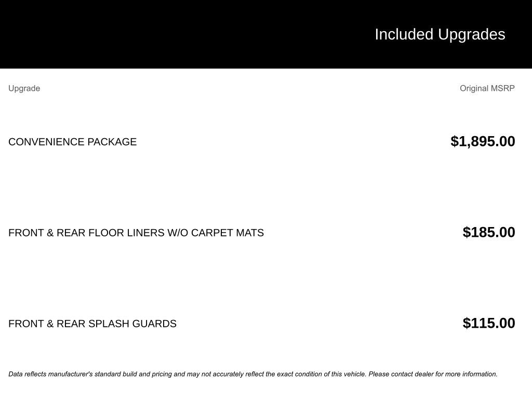Click the word 'Upgrades' in the black banner

(471, 34)
